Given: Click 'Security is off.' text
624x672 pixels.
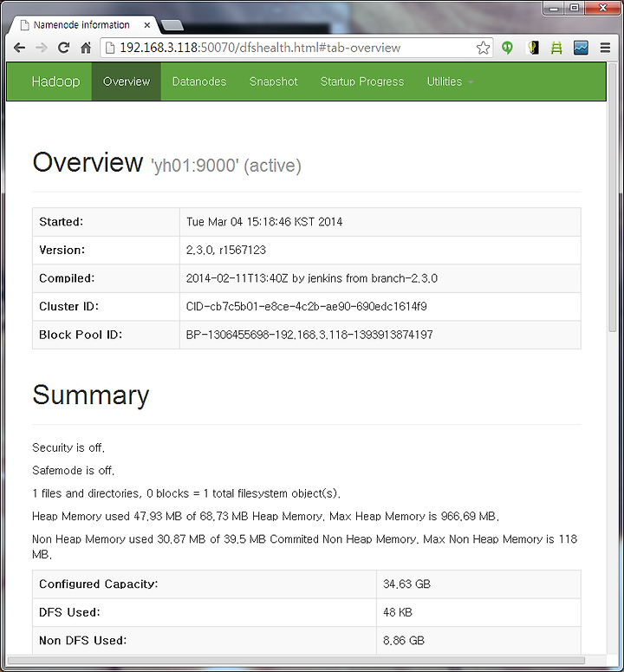Looking at the screenshot, I should tap(68, 447).
